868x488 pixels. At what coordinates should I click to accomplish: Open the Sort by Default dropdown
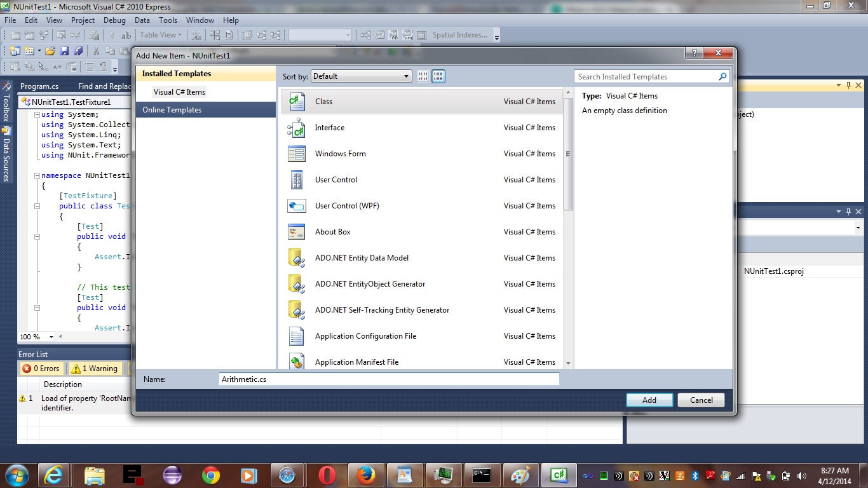tap(362, 76)
